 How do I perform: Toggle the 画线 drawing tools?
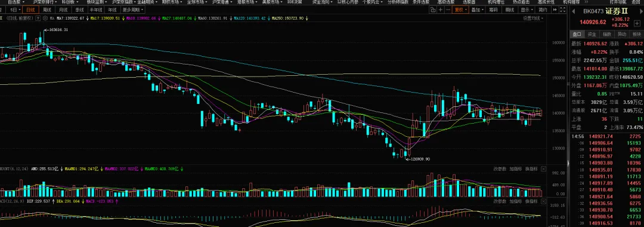(510, 10)
